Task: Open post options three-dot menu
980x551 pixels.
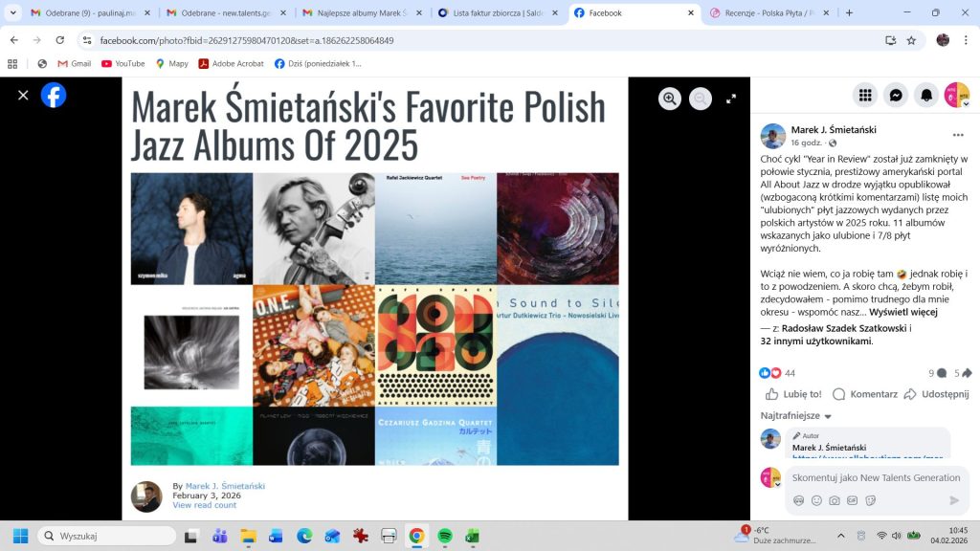Action: pos(957,135)
